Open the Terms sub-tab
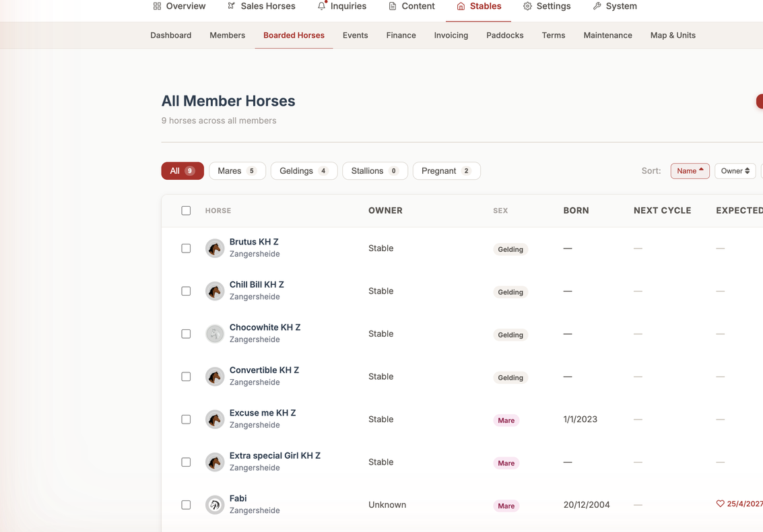Image resolution: width=763 pixels, height=532 pixels. (x=554, y=35)
